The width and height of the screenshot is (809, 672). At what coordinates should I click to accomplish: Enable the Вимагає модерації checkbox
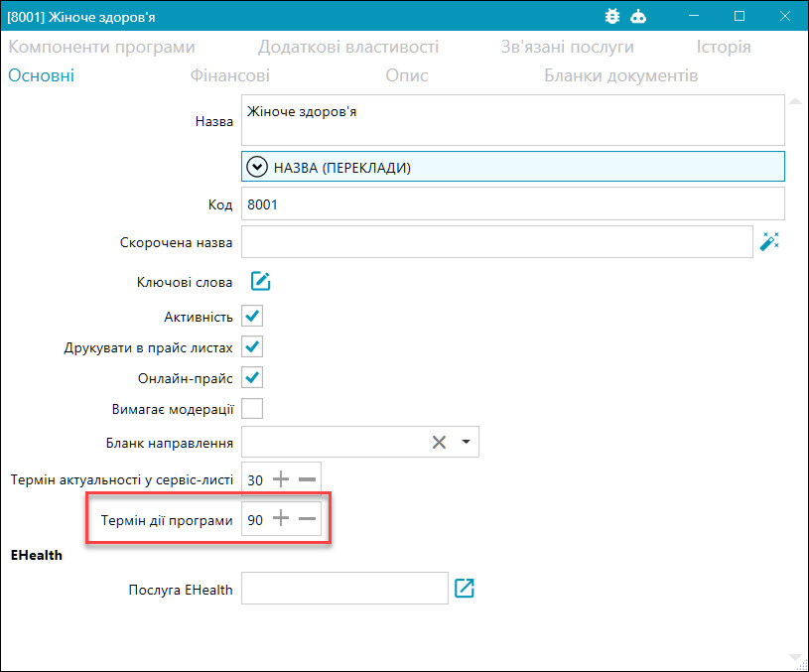tap(252, 409)
